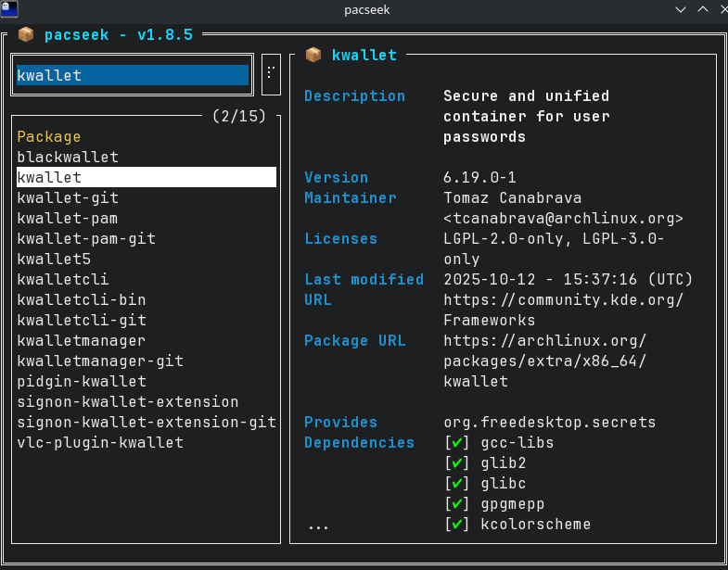Toggle the kcolorscheme dependency checkmark

pyautogui.click(x=455, y=525)
